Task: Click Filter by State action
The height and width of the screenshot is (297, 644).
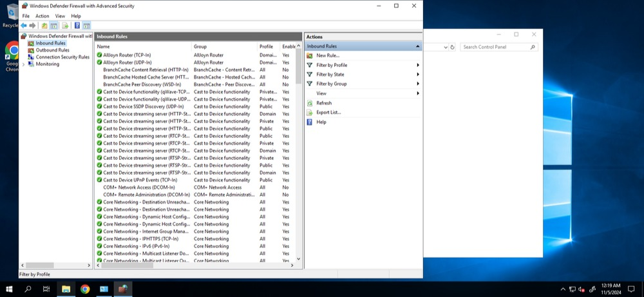Action: tap(330, 74)
